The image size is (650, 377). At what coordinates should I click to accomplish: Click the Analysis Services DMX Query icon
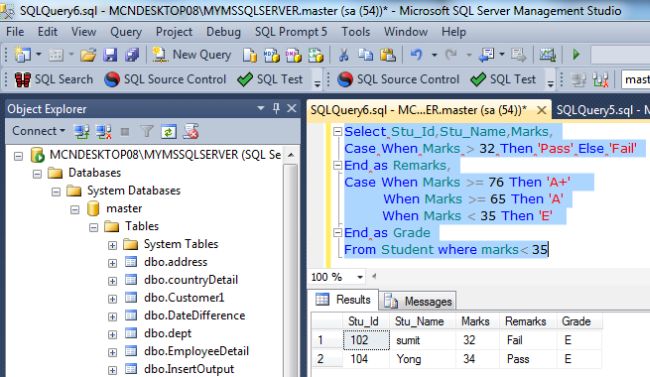[293, 55]
